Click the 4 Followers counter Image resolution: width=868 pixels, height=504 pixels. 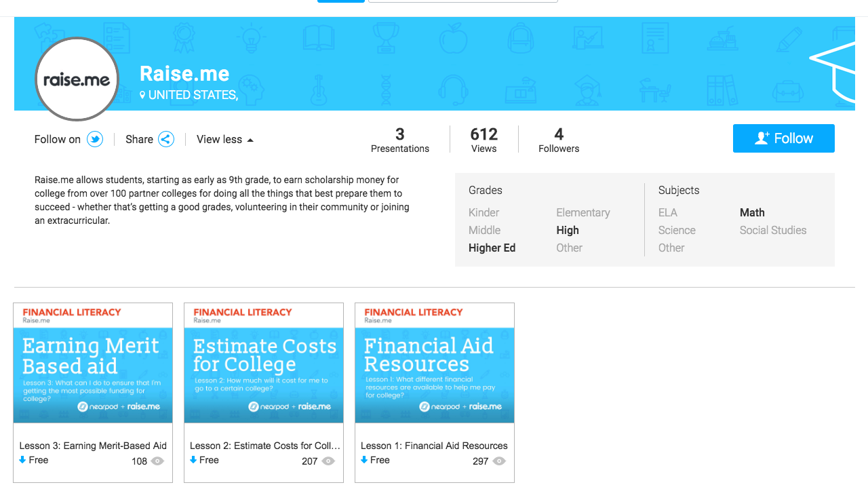coord(559,140)
